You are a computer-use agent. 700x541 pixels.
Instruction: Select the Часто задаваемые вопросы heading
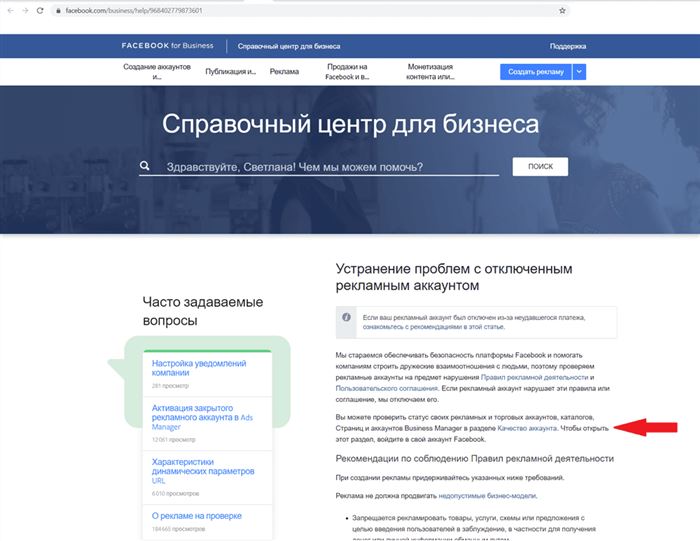coord(203,311)
